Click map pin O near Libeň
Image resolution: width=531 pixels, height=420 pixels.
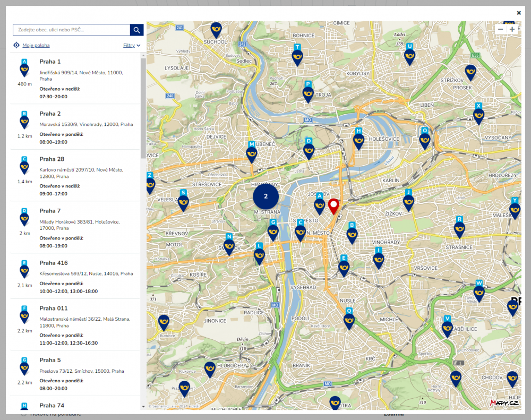pyautogui.click(x=425, y=139)
